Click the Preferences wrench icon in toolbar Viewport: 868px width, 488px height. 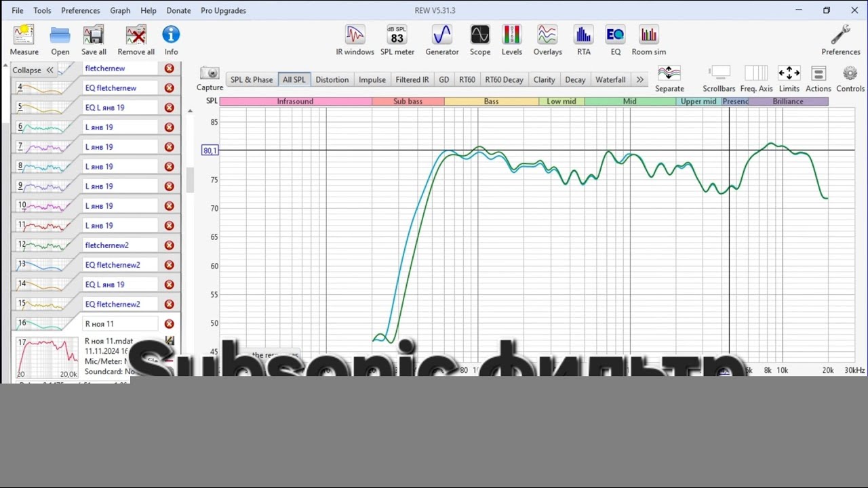[x=841, y=40]
